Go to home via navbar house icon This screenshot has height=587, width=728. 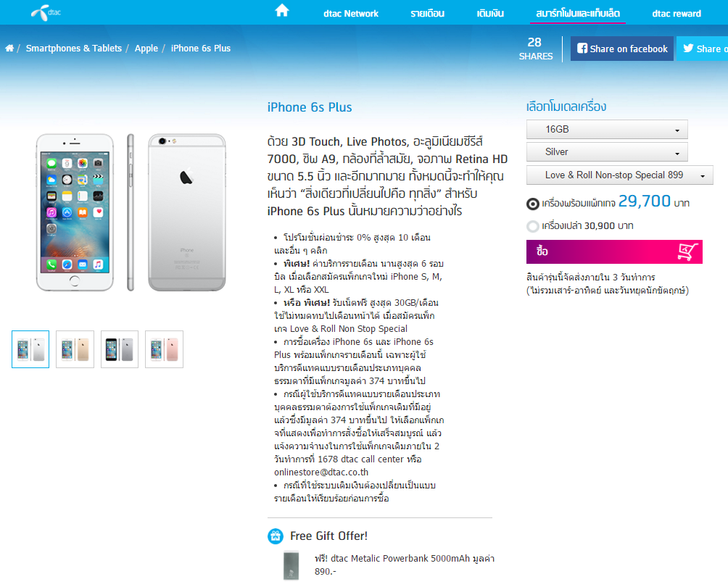tap(282, 10)
